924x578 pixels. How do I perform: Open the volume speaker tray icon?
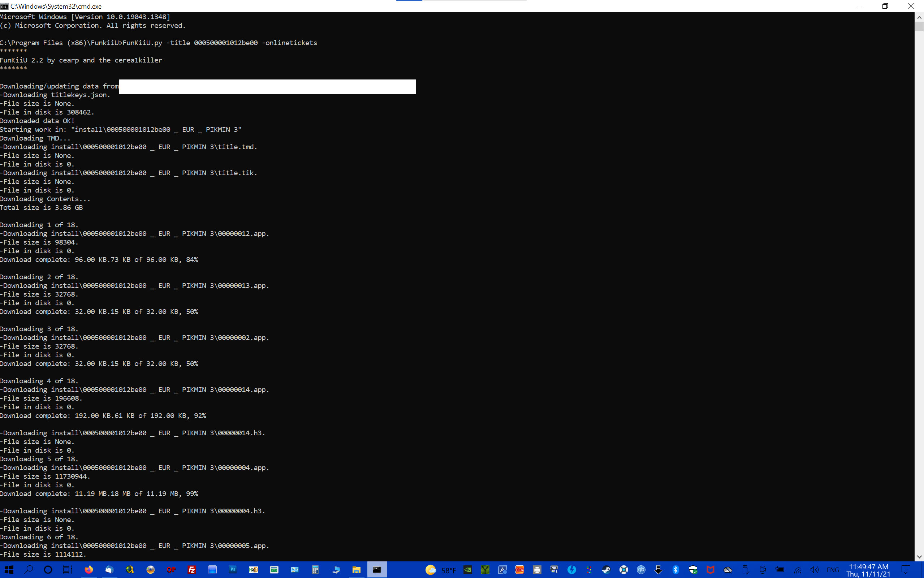click(815, 570)
